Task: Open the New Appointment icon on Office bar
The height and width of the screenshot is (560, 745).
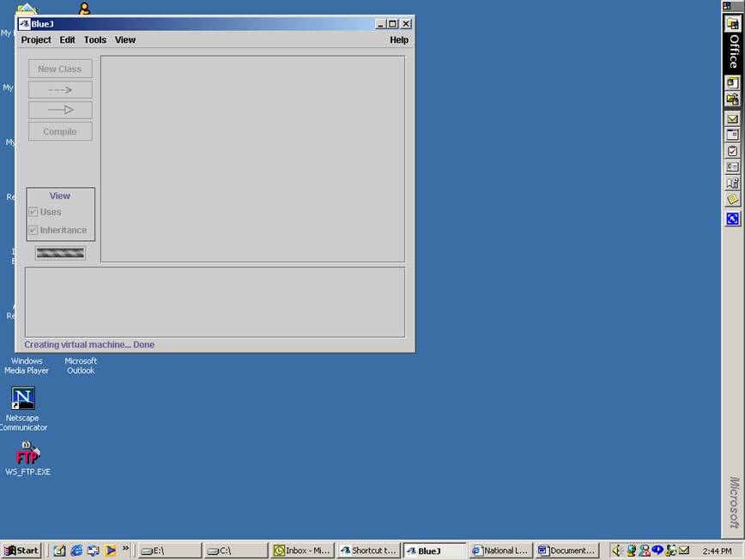Action: [731, 135]
